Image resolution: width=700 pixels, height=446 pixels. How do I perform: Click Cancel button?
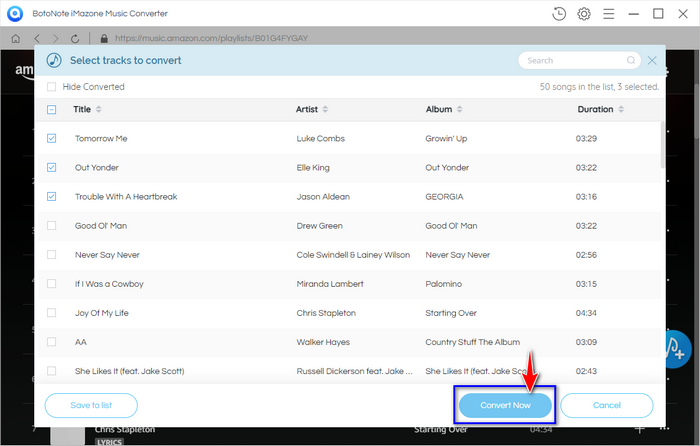[607, 405]
